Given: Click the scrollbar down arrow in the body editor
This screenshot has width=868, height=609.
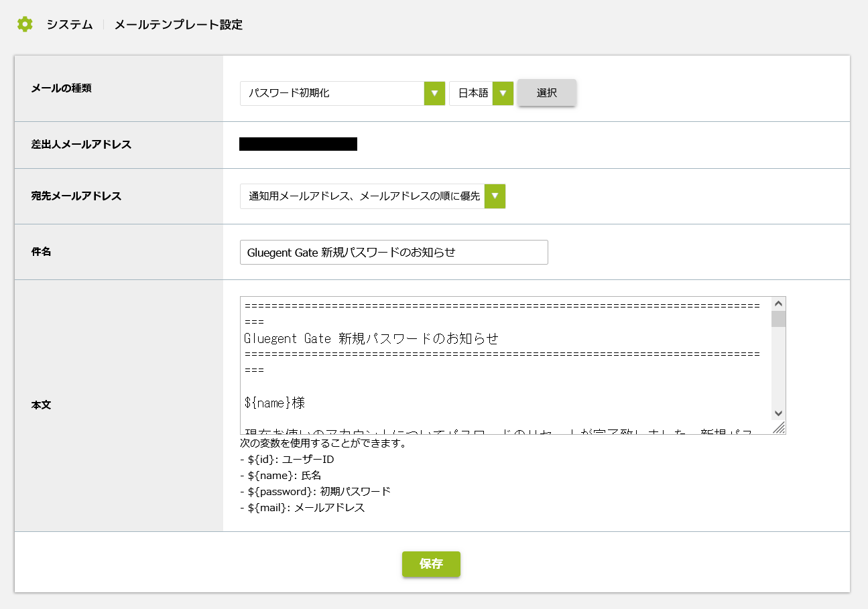Looking at the screenshot, I should [778, 413].
